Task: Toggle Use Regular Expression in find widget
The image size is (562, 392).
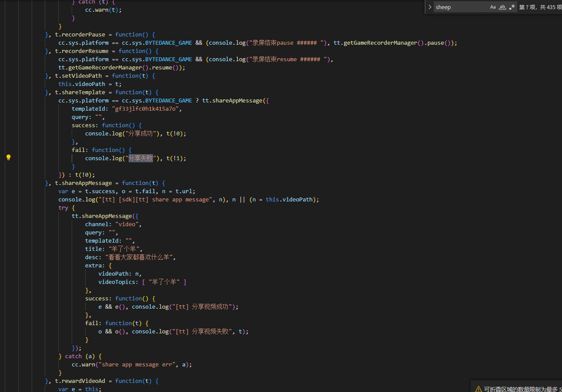Action: pos(512,7)
